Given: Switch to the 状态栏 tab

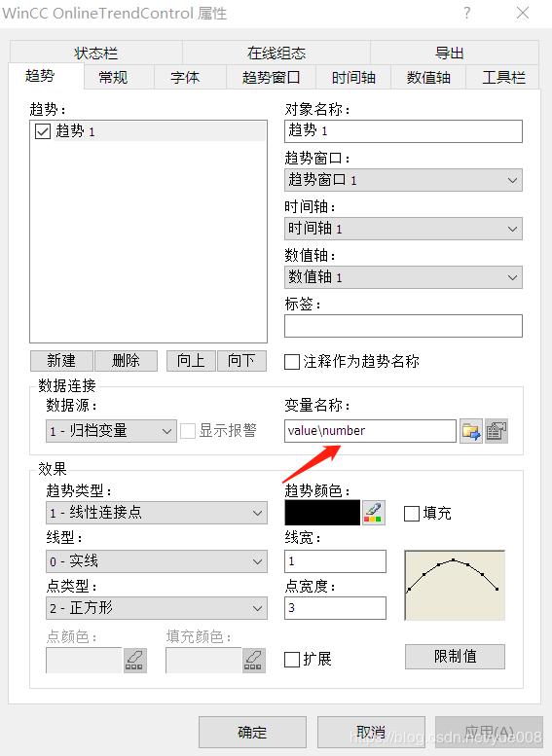Looking at the screenshot, I should point(96,53).
